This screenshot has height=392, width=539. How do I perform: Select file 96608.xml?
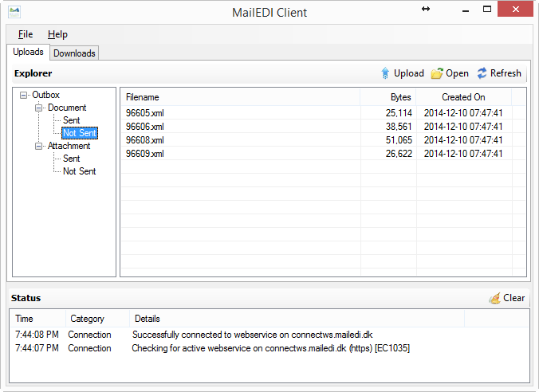pos(145,140)
